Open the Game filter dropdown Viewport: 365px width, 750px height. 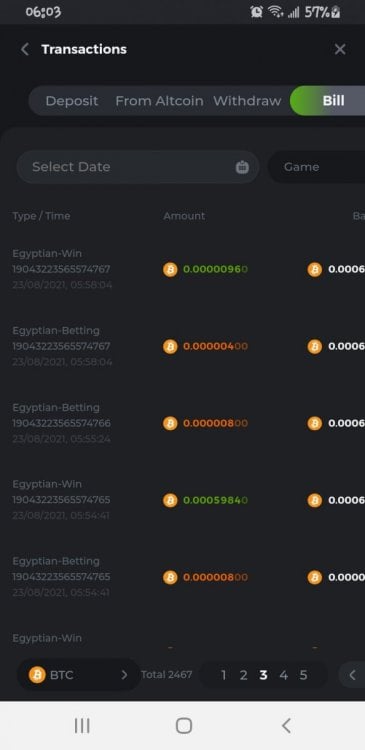coord(316,167)
